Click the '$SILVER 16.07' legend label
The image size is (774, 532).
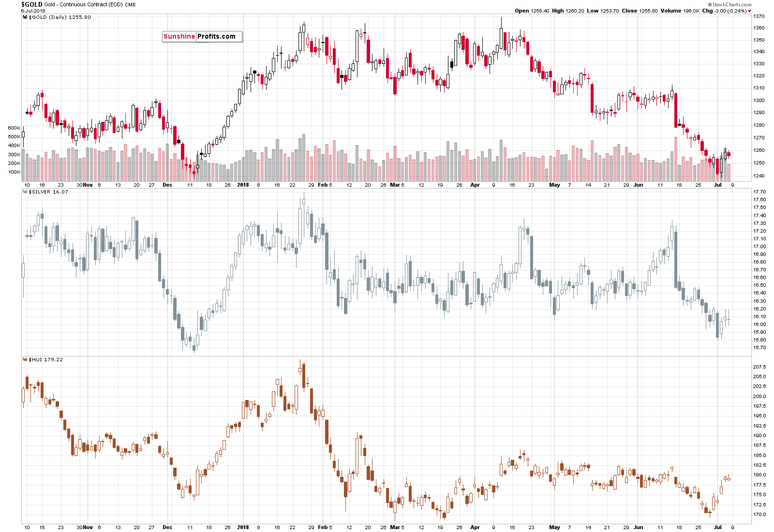48,192
